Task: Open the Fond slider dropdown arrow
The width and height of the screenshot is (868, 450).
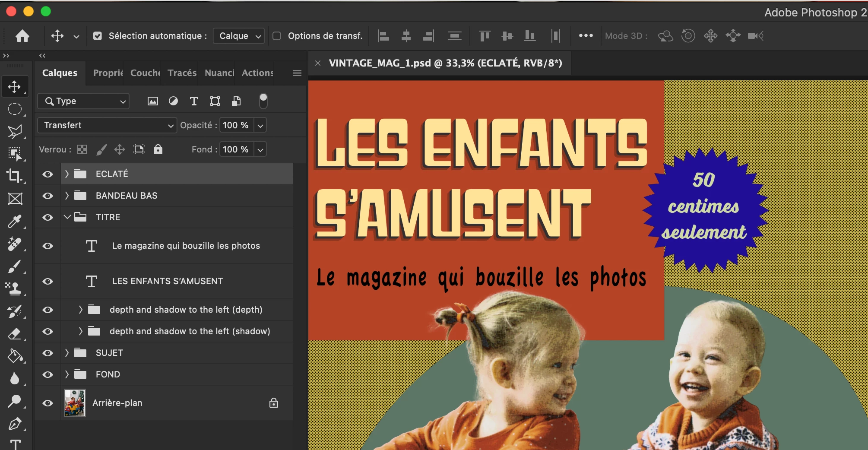Action: [260, 149]
